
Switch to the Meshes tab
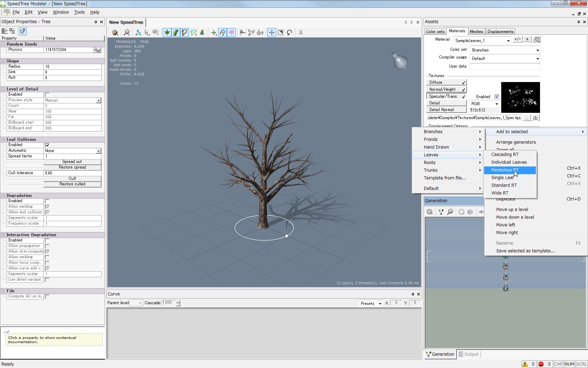point(476,32)
